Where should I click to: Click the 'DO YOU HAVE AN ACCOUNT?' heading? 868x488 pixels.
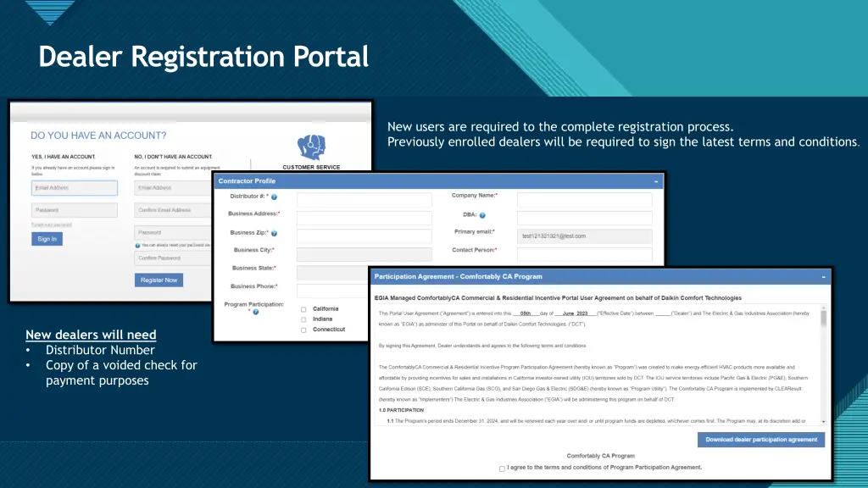pos(98,136)
